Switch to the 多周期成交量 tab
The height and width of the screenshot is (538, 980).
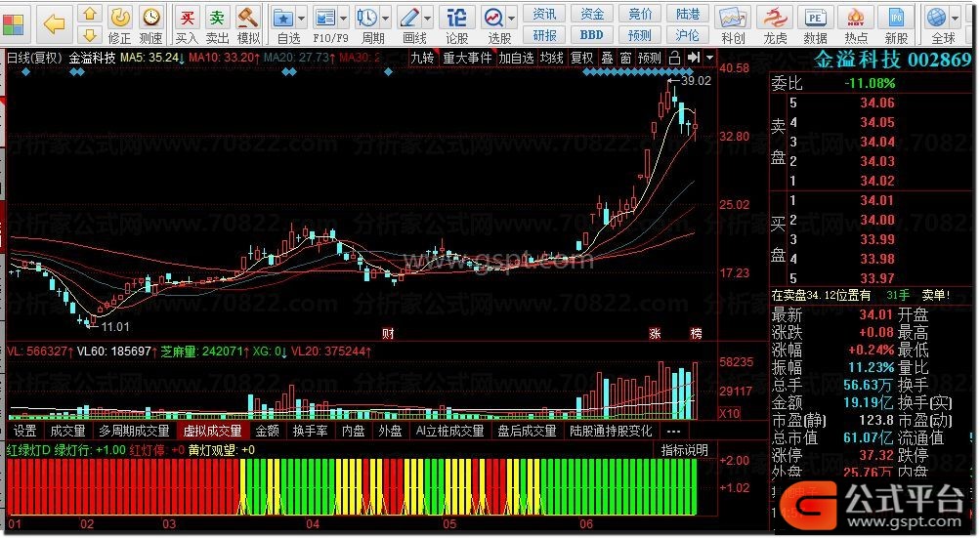tap(134, 432)
